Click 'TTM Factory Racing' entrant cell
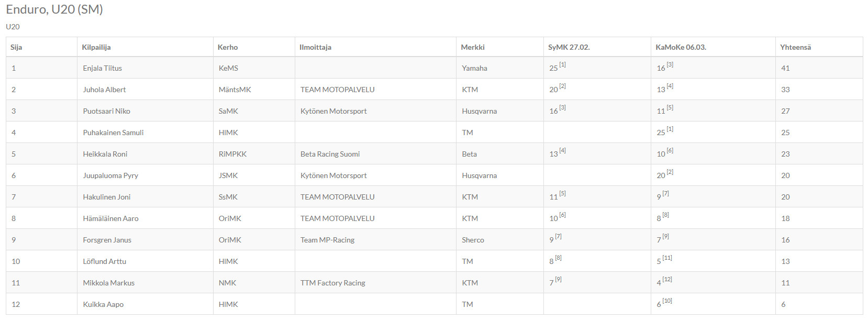 pyautogui.click(x=333, y=283)
